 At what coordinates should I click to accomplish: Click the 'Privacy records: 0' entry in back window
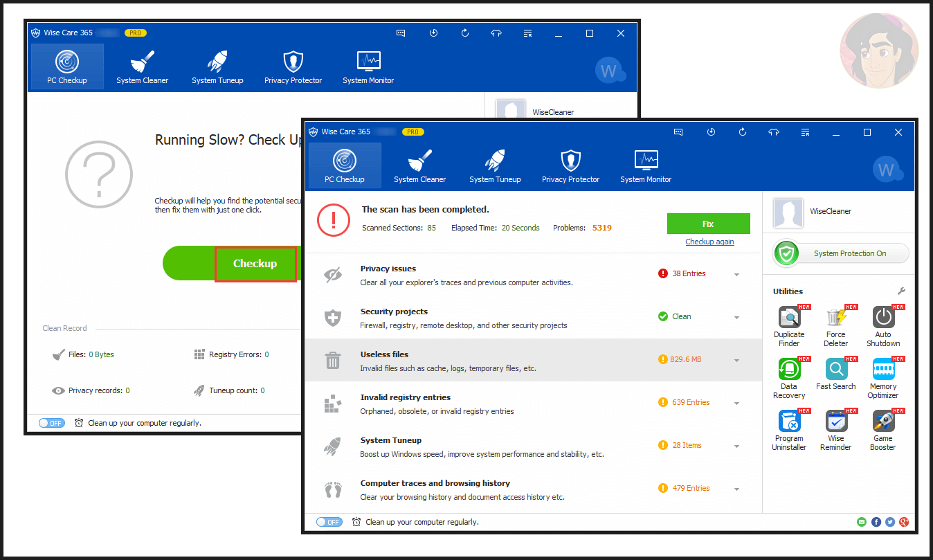pyautogui.click(x=91, y=390)
